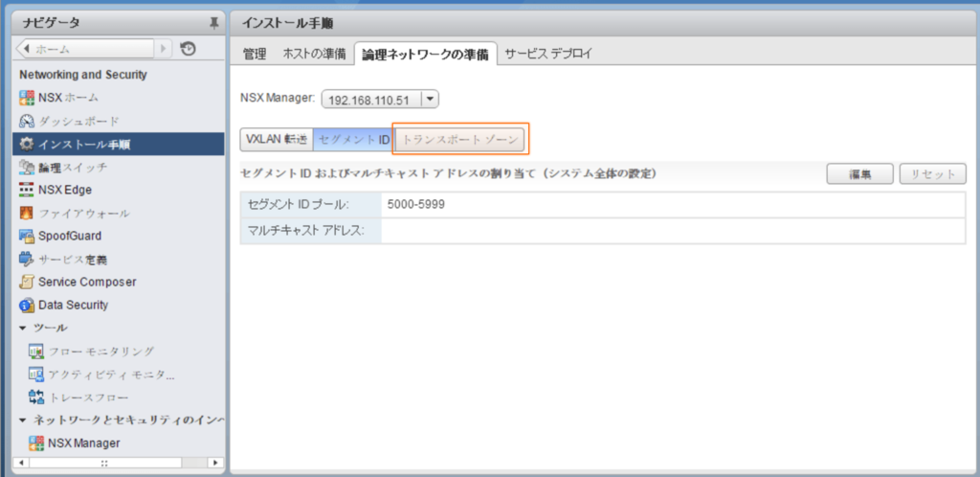The image size is (980, 477).
Task: Switch to the サービス デプロイ tab
Action: [548, 55]
